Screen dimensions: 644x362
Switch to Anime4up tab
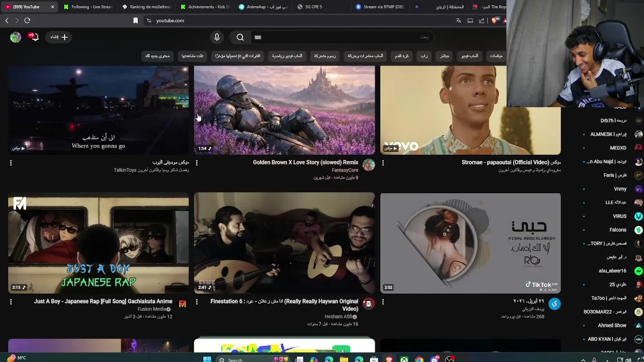coord(264,7)
